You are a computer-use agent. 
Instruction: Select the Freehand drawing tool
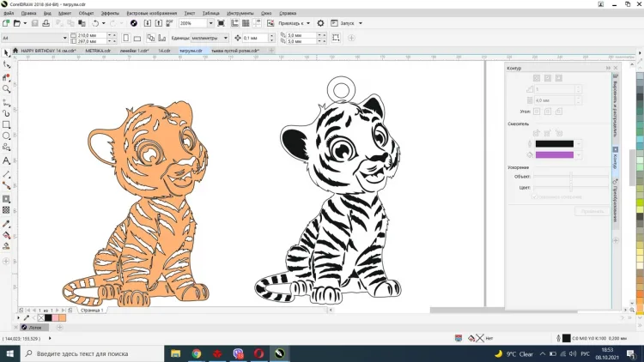(6, 102)
